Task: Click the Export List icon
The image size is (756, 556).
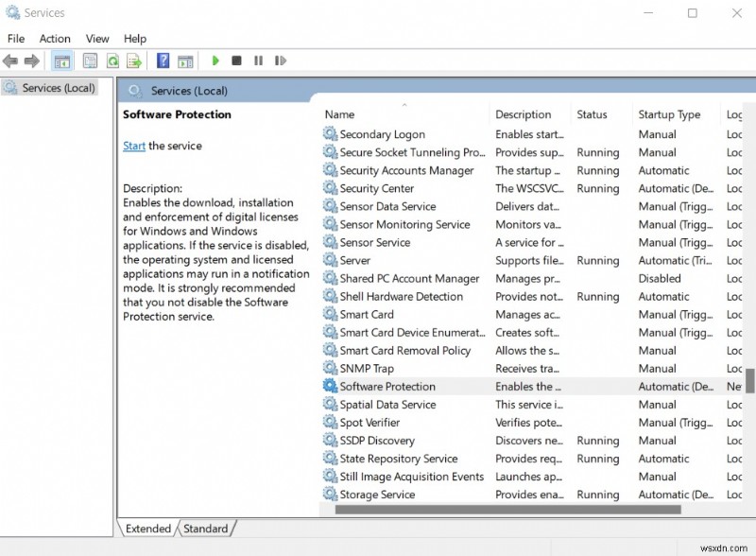Action: click(x=134, y=61)
